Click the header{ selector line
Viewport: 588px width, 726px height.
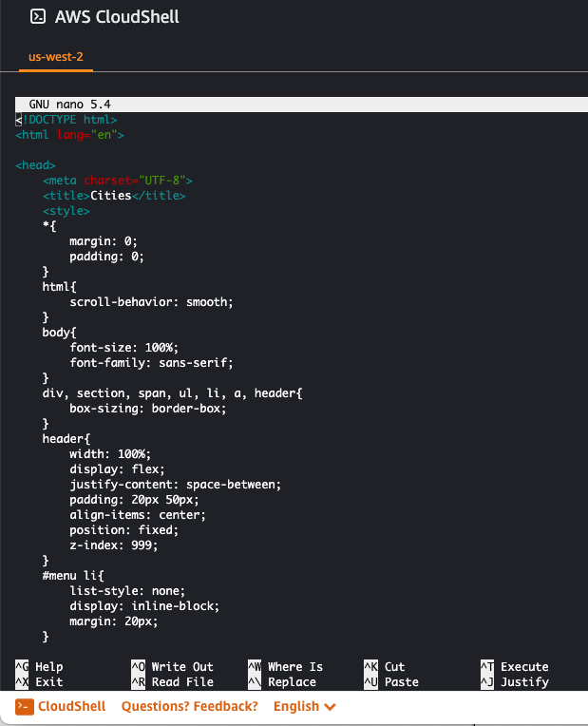66,438
